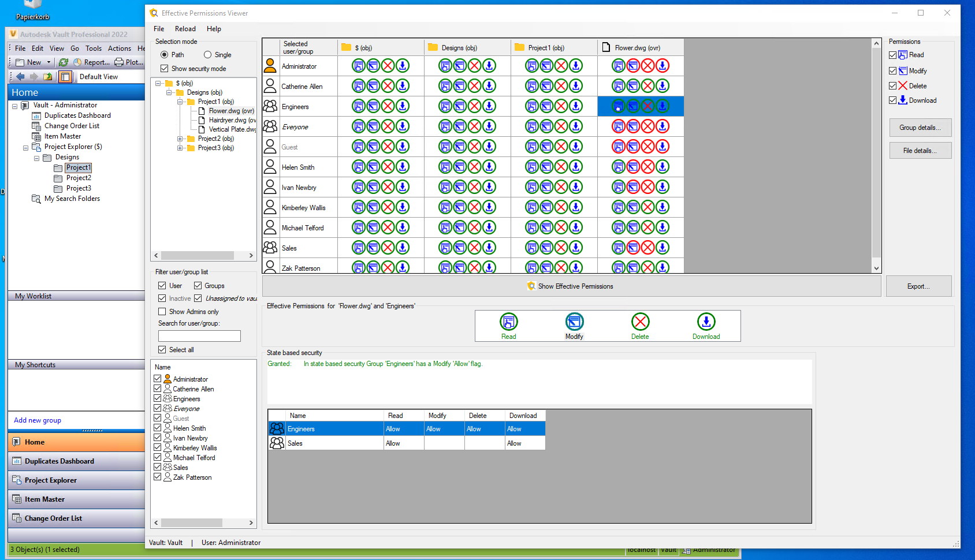Click the Flower.dwg file icon in column header
Screen dimensions: 975x560
tap(606, 47)
